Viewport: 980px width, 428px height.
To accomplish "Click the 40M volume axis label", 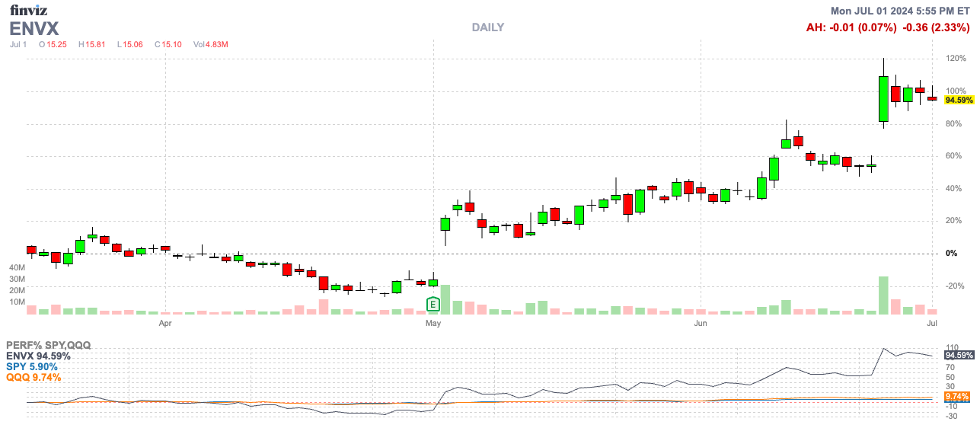I will 17,268.
